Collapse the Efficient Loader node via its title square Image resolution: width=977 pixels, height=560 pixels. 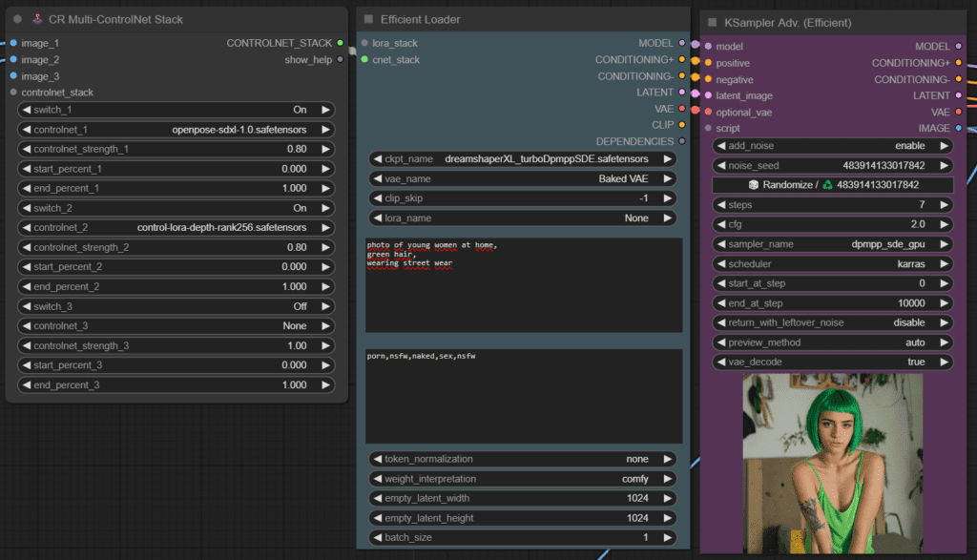(x=369, y=19)
